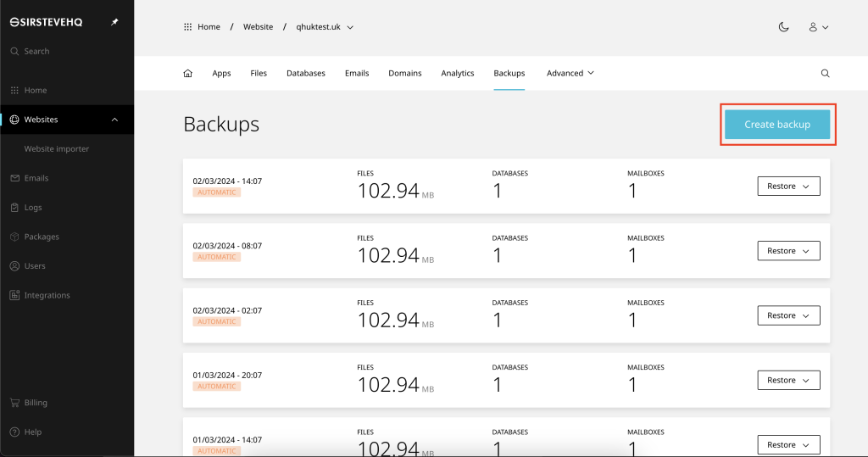Switch to the Databases tab

(305, 73)
